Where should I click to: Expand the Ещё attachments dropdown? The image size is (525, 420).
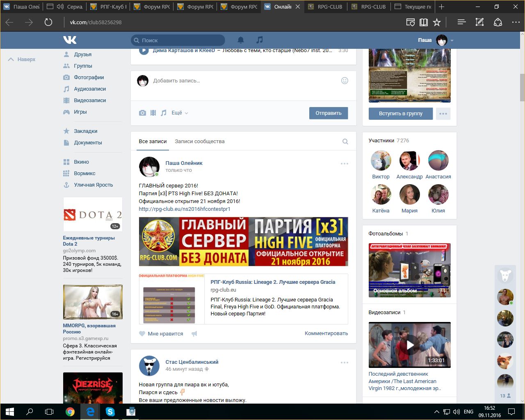tap(179, 113)
